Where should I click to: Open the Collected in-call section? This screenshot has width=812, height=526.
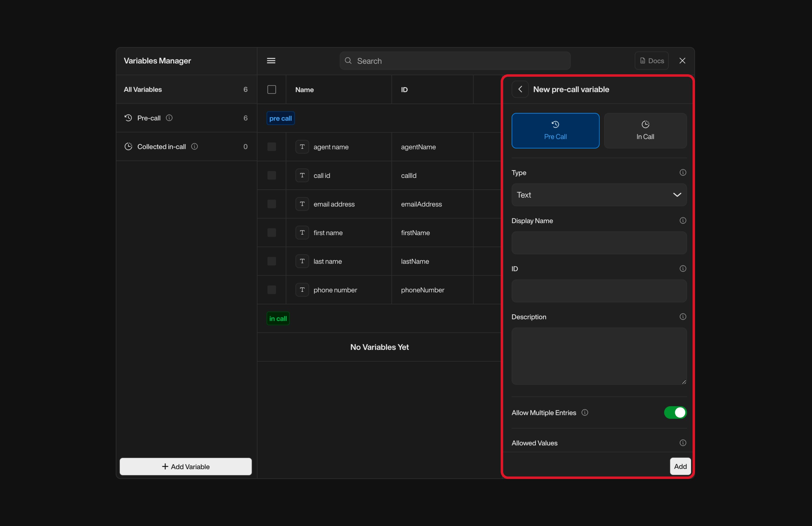click(161, 146)
